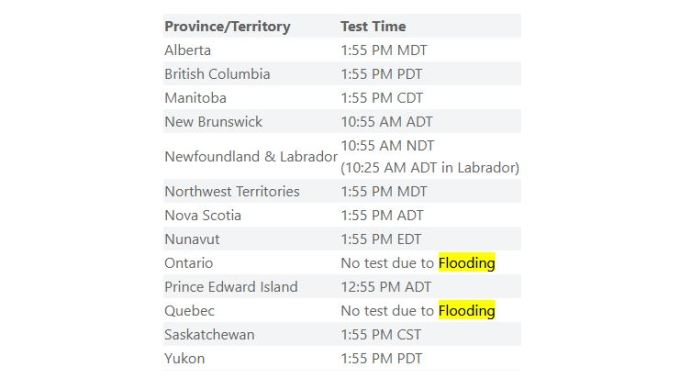Select the Prince Edward Island cell
The width and height of the screenshot is (680, 378).
coord(231,287)
